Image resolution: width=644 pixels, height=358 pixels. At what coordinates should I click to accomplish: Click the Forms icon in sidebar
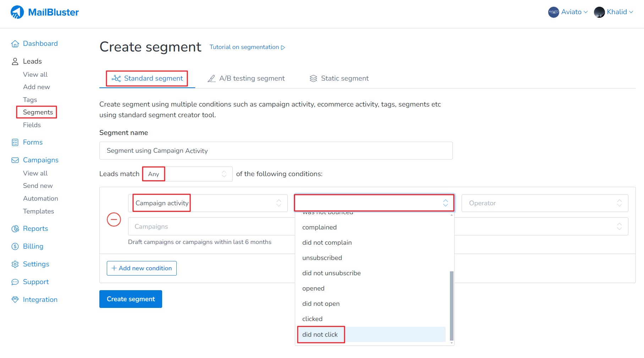pos(15,142)
